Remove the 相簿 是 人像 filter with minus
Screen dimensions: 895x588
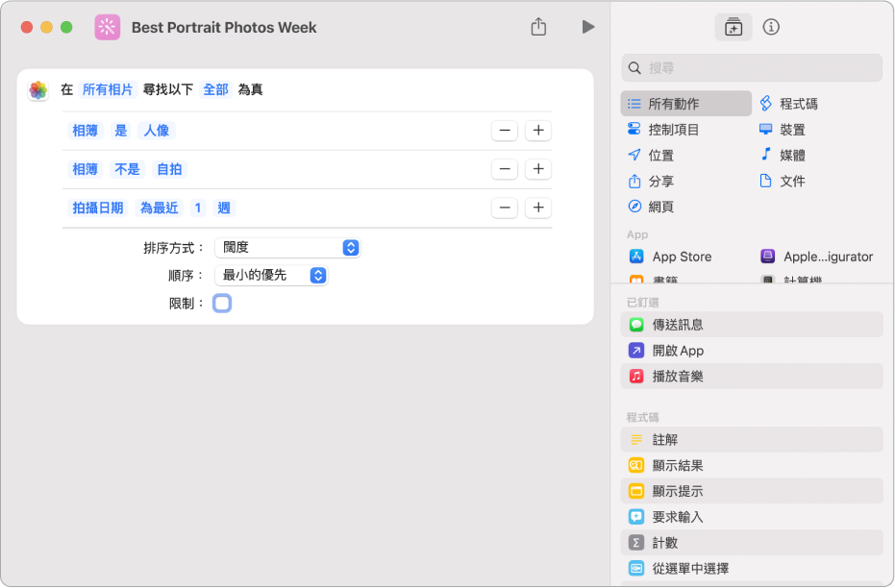505,131
